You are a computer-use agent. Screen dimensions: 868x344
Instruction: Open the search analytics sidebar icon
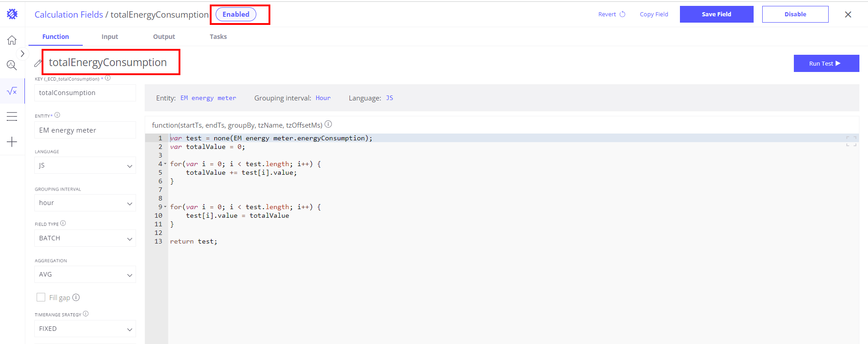point(12,65)
